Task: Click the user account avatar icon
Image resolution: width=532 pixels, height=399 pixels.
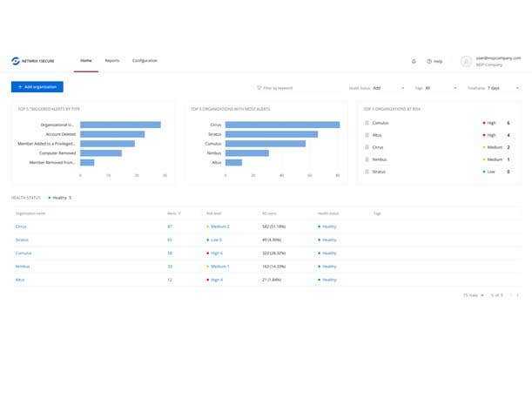Action: click(x=468, y=61)
